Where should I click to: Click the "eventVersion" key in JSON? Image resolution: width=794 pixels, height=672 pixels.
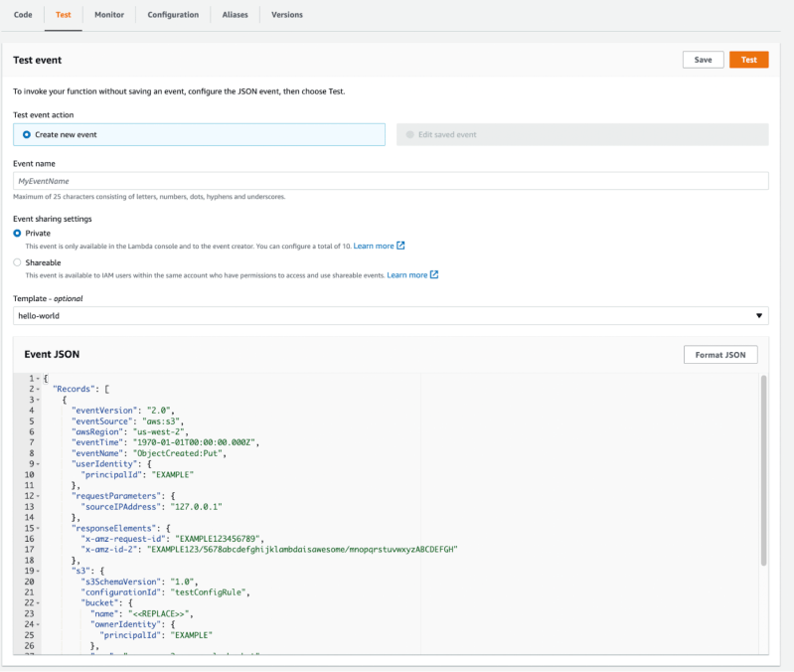click(104, 411)
